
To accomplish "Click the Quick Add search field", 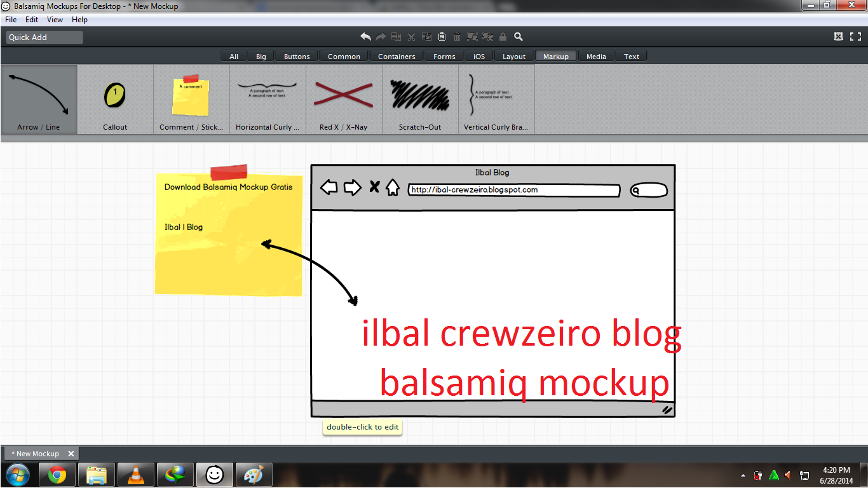I will pos(44,37).
